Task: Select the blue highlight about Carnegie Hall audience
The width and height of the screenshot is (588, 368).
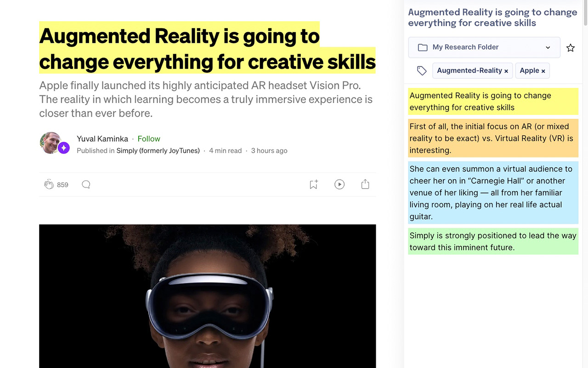Action: tap(493, 193)
